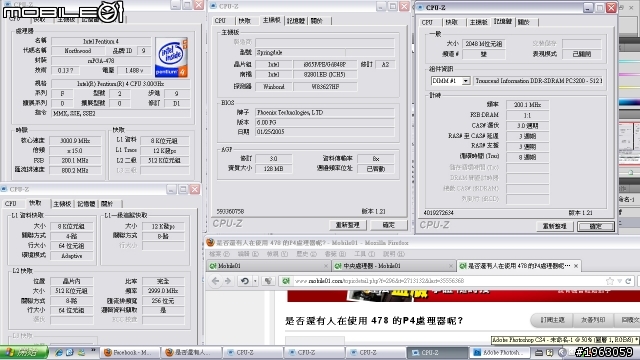Click 重新整理 in the mainboard CPU-Z window
Screen dimensions: 640x360
[348, 225]
